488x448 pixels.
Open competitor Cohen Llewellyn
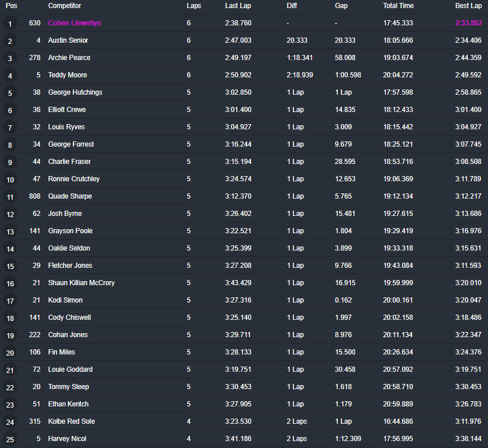coord(74,23)
